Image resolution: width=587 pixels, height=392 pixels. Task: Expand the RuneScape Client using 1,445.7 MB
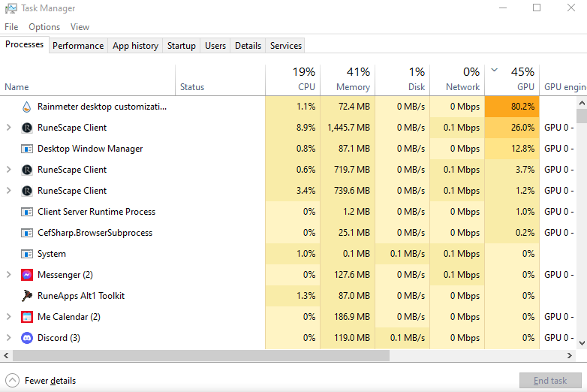click(8, 128)
